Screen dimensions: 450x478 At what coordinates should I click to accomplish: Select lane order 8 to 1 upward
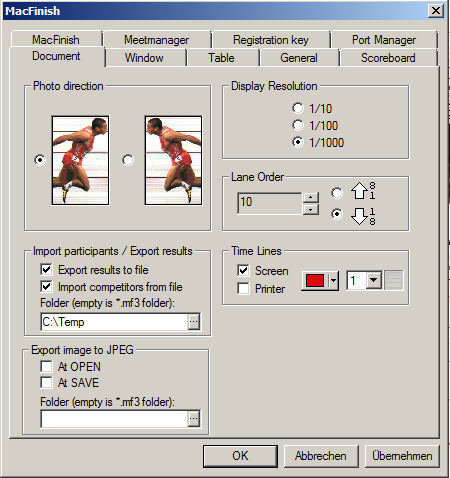337,193
